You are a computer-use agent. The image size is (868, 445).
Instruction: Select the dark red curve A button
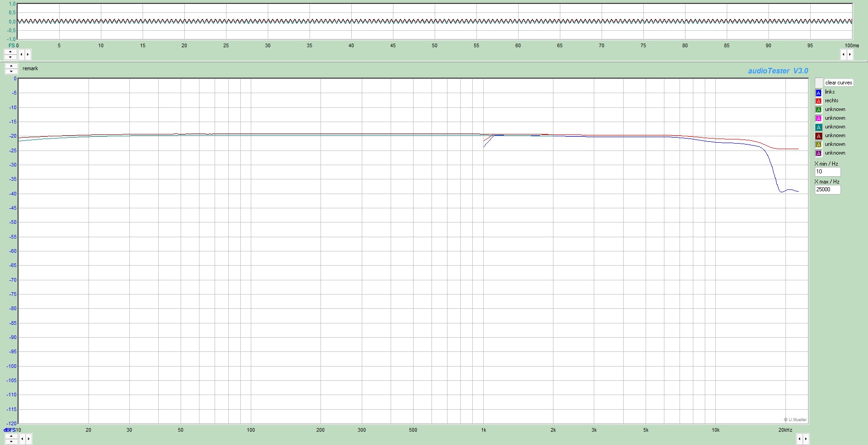[x=818, y=136]
